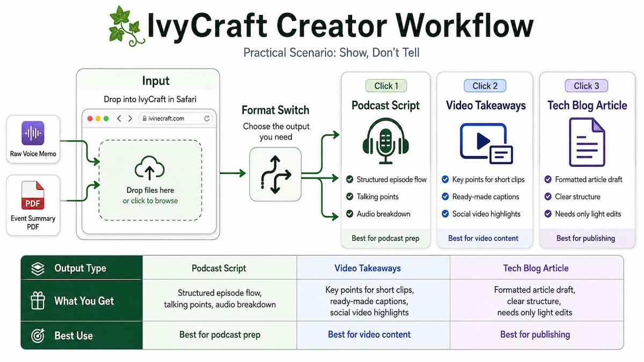This screenshot has width=644, height=362.
Task: Click the red close dot in Safari window
Action: tap(90, 119)
